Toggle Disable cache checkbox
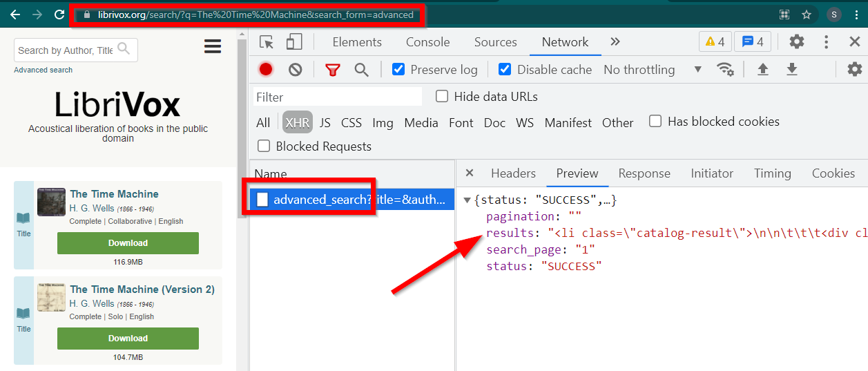This screenshot has height=371, width=868. 505,69
